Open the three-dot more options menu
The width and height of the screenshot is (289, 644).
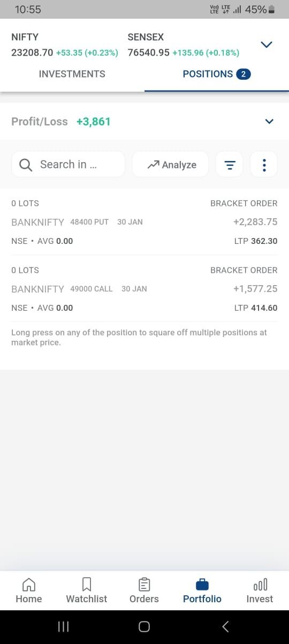coord(264,165)
